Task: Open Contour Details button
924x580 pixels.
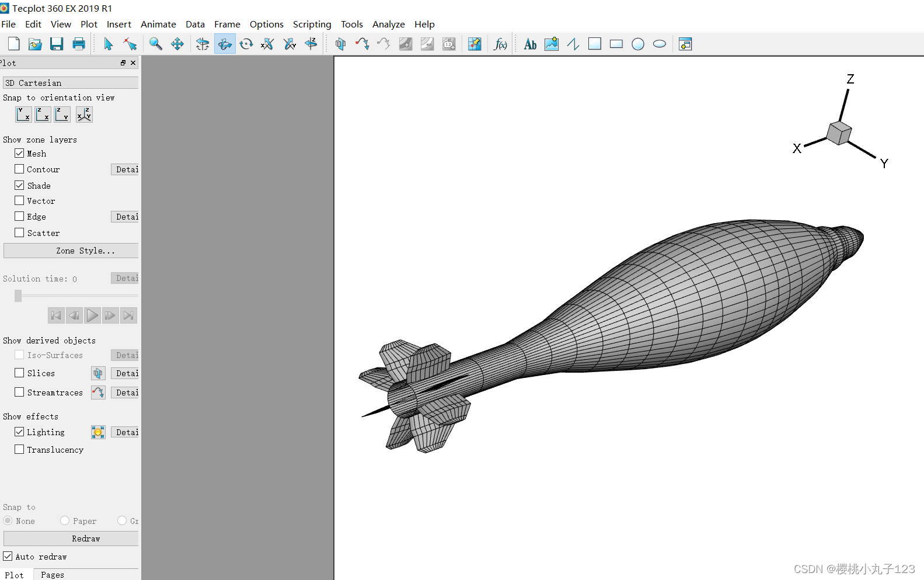Action: pos(125,169)
